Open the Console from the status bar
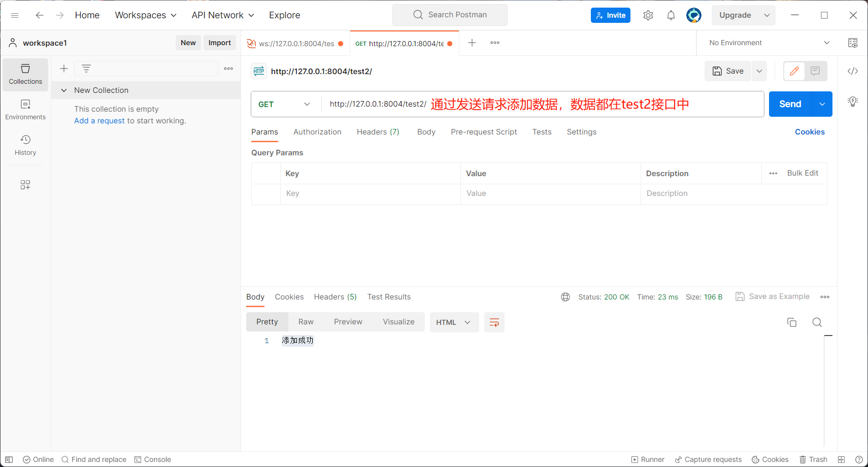Screen dimensions: 868x467 [x=153, y=459]
